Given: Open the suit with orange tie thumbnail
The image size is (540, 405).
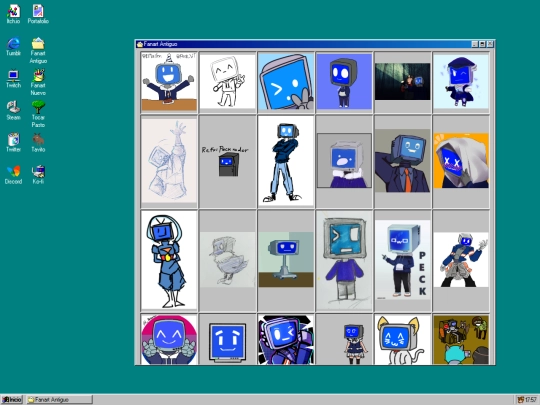Looking at the screenshot, I should [x=403, y=162].
